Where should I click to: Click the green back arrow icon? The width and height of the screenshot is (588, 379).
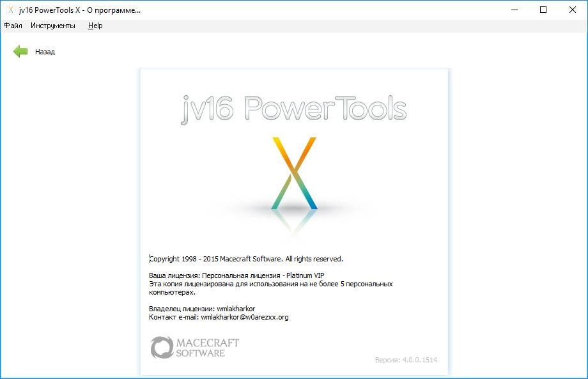coord(20,51)
